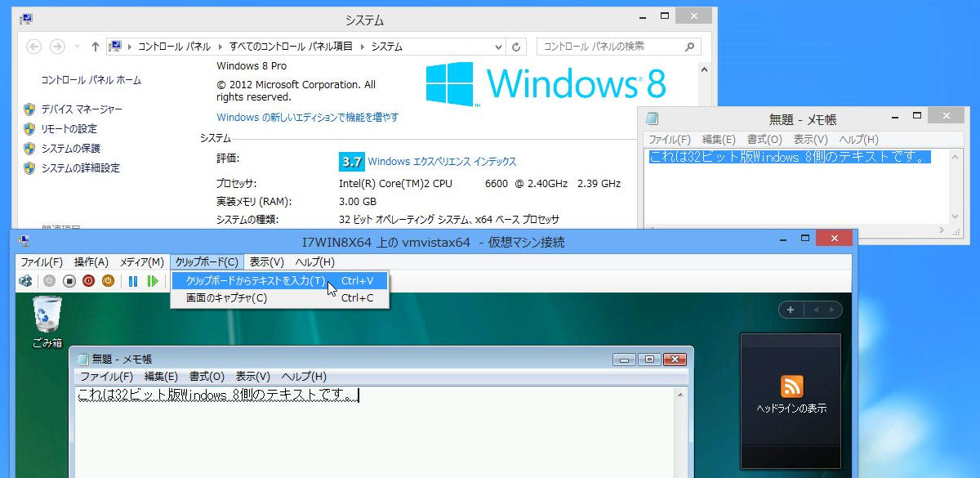Image resolution: width=980 pixels, height=478 pixels.
Task: Open recent locations dropdown beside forward arrow
Action: click(77, 47)
